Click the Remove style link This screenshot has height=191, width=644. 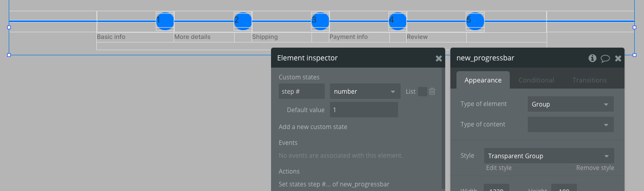595,168
